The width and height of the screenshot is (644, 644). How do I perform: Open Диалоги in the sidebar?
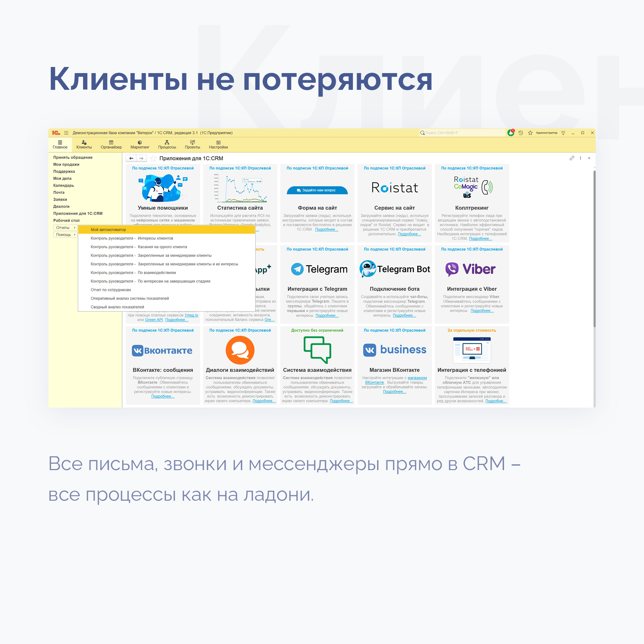pyautogui.click(x=61, y=206)
